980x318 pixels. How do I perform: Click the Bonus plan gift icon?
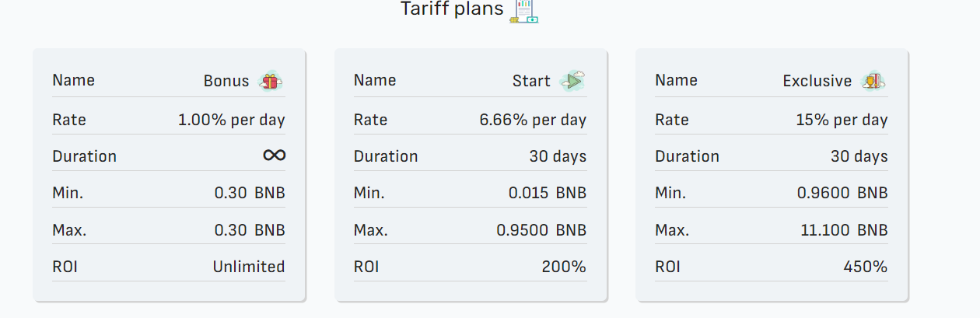coord(270,81)
